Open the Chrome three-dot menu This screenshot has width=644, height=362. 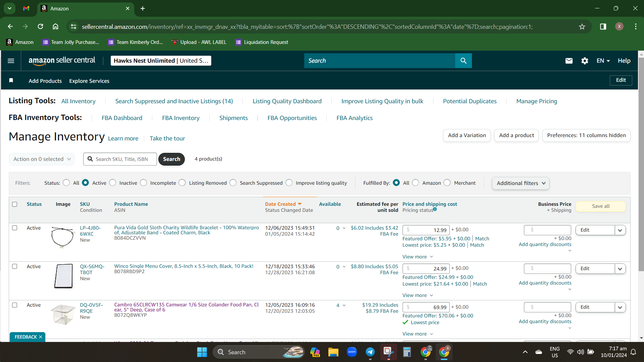coord(636,26)
